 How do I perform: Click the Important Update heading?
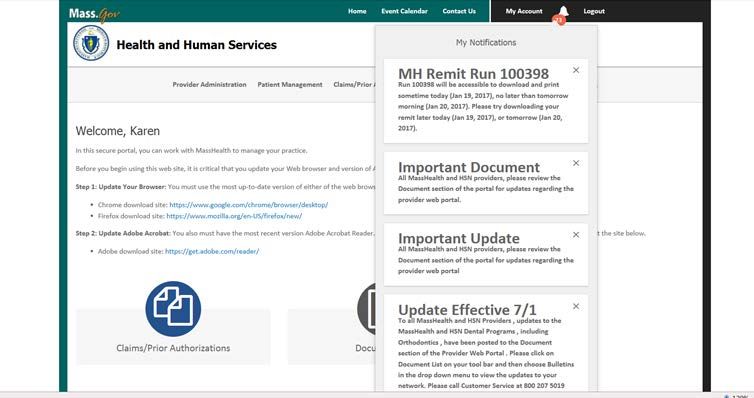[459, 238]
